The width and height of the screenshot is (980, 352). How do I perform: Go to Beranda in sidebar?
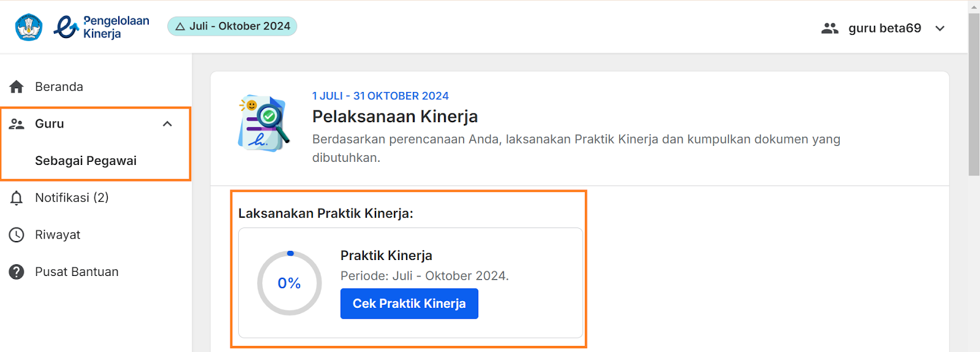[59, 87]
